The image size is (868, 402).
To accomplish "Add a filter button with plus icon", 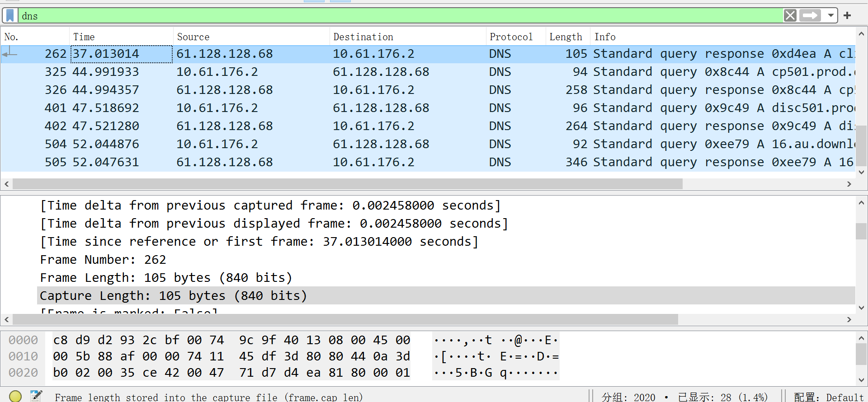I will (847, 16).
